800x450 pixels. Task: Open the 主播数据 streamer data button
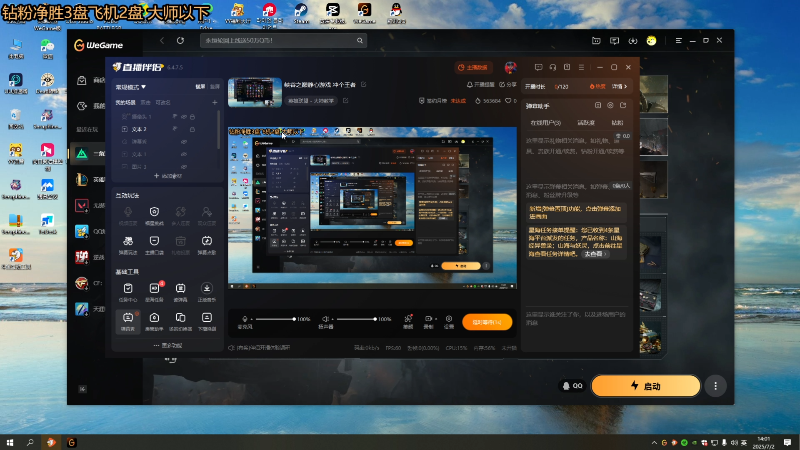pyautogui.click(x=472, y=67)
